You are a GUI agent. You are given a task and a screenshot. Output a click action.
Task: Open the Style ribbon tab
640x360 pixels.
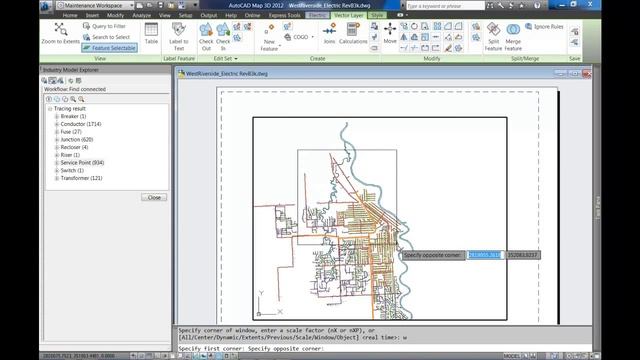[x=377, y=15]
